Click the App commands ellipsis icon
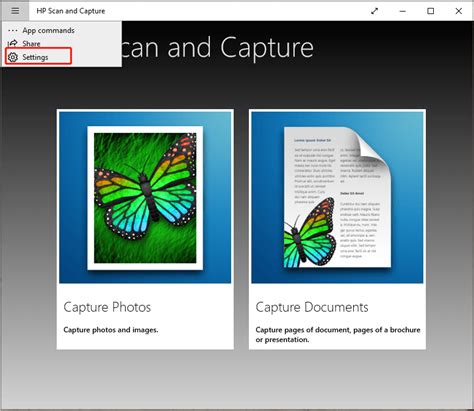Screen dimensions: 474x411 tap(12, 30)
